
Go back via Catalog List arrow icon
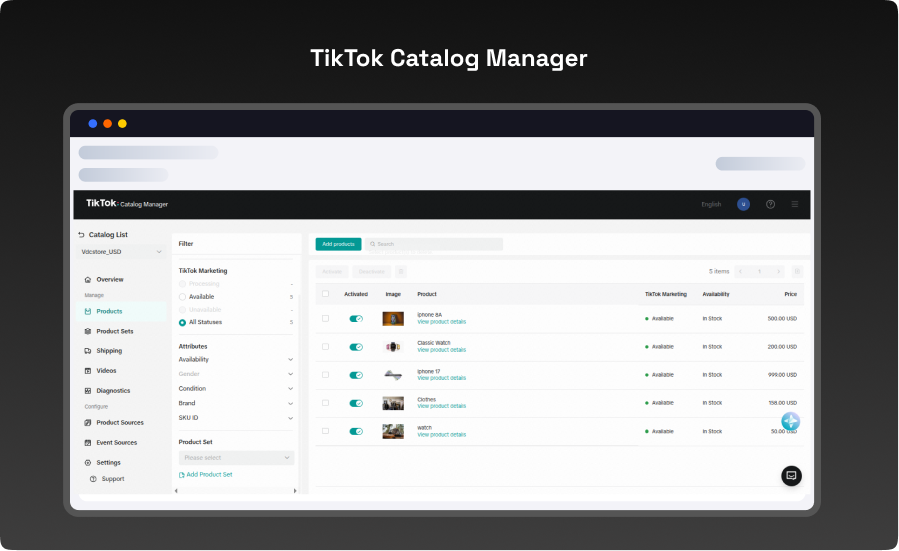click(x=81, y=235)
